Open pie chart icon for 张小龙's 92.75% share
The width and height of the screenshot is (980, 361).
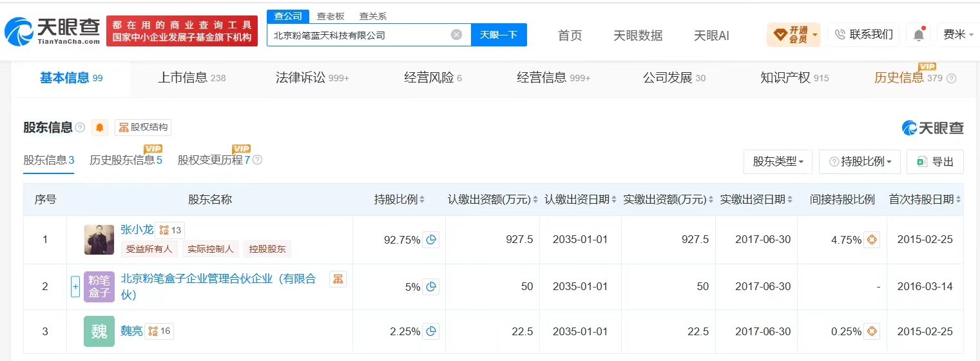(x=431, y=240)
